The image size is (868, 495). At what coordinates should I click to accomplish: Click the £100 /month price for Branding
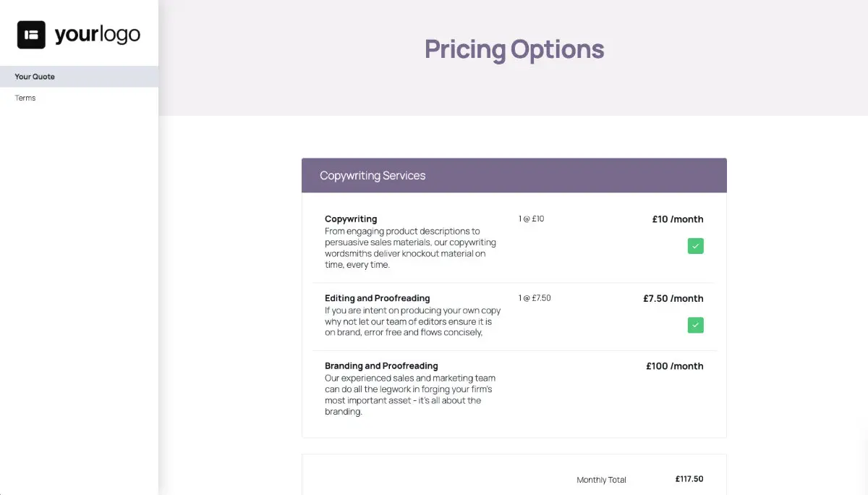click(x=674, y=366)
